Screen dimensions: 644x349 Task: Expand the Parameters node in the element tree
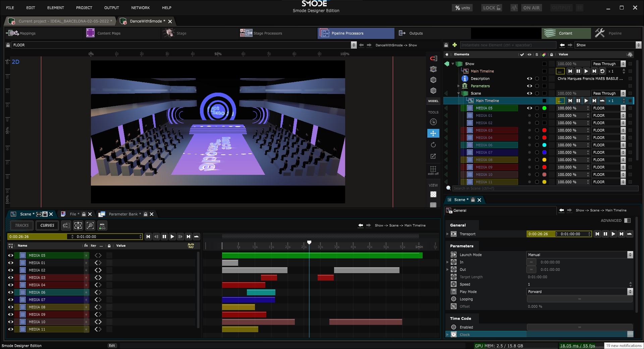pos(459,86)
